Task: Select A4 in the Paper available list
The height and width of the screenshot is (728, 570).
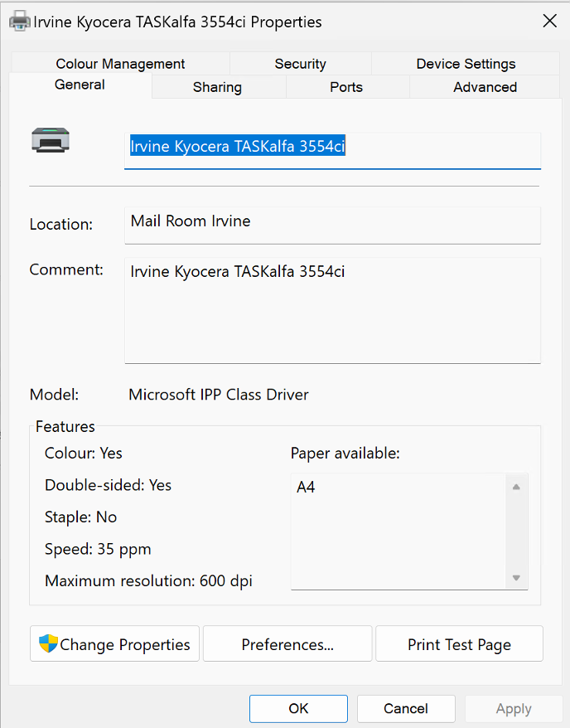Action: click(306, 487)
